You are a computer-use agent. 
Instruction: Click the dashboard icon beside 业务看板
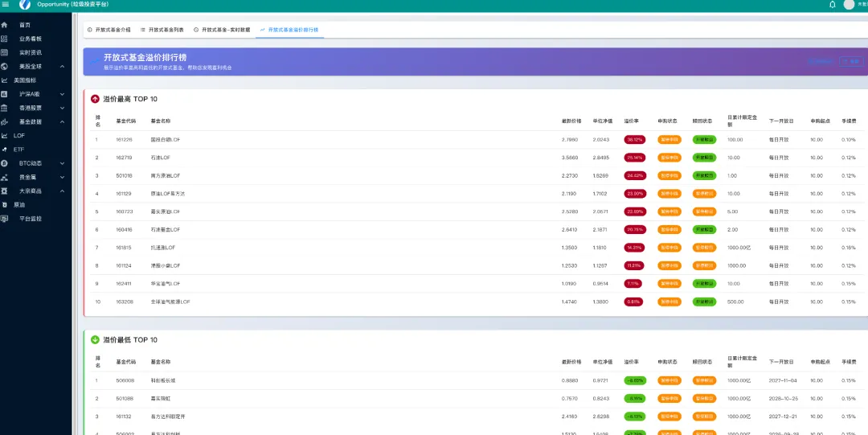(x=5, y=39)
